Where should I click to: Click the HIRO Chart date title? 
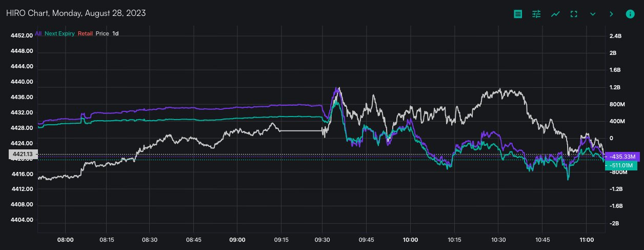(x=76, y=13)
